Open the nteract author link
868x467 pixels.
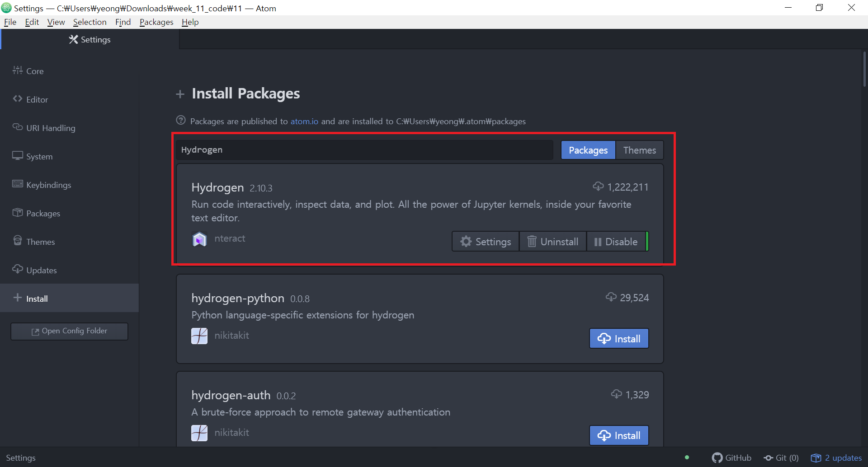coord(230,238)
